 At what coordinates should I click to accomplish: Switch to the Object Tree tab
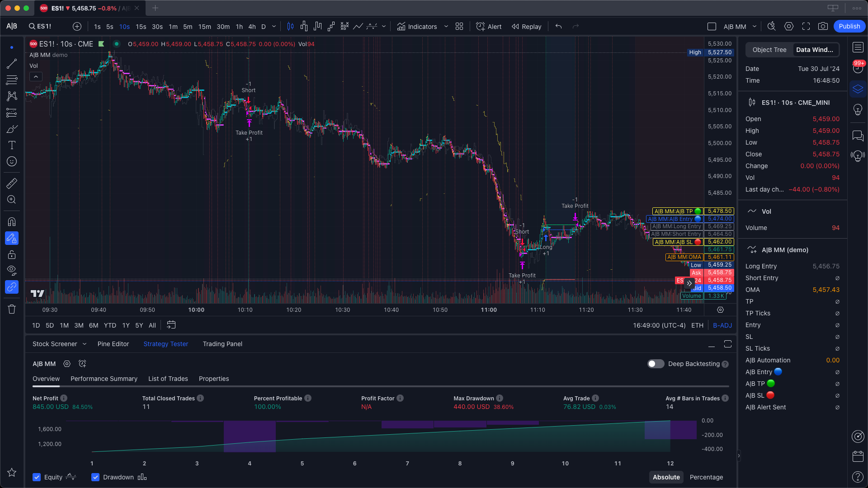tap(769, 50)
